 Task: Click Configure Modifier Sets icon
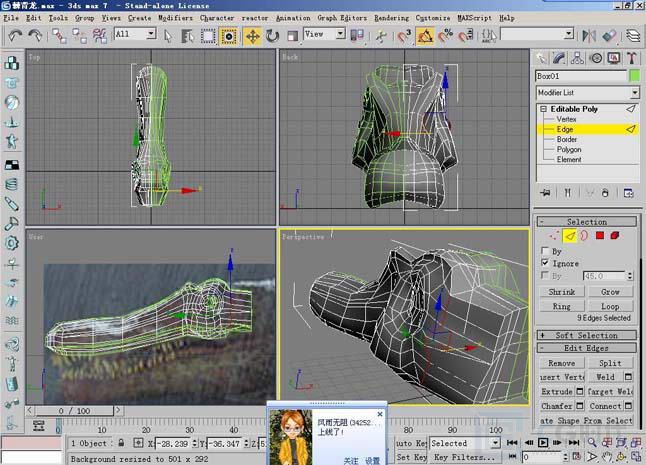click(628, 193)
